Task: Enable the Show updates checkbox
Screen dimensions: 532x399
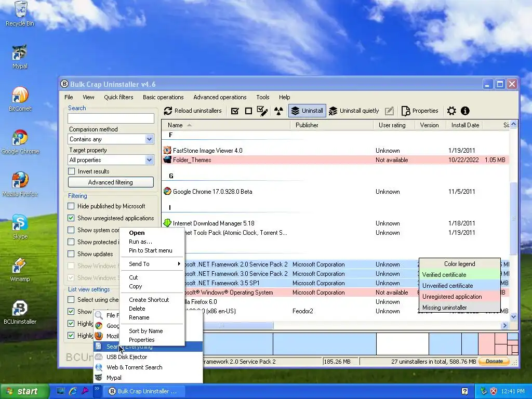Action: [71, 254]
